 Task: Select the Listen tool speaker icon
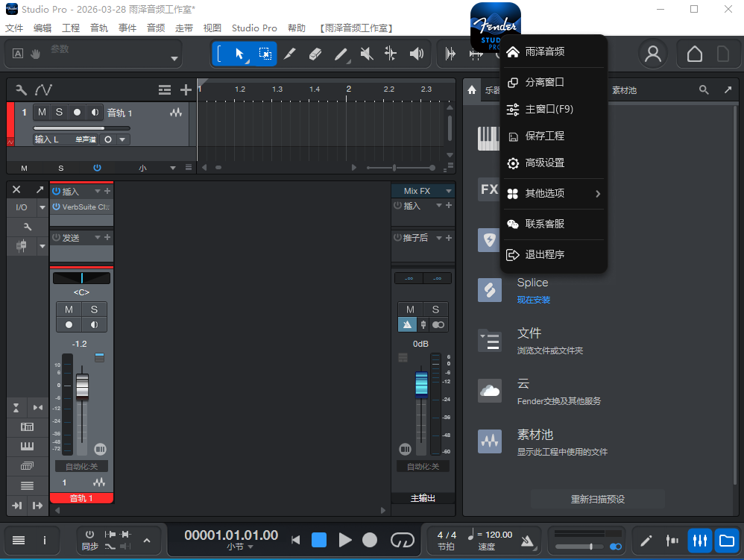[x=417, y=54]
